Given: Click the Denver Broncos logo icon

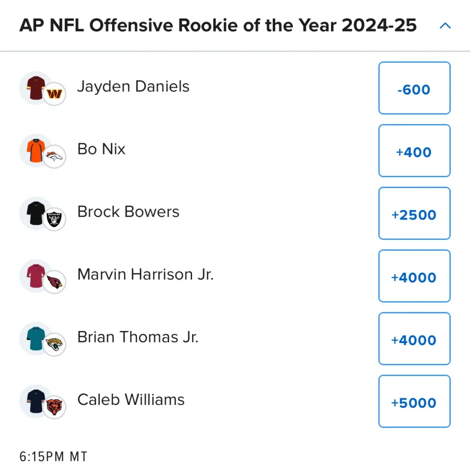Looking at the screenshot, I should (54, 157).
